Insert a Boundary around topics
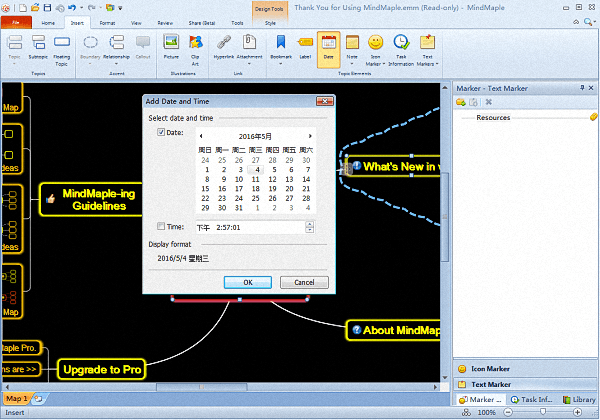The width and height of the screenshot is (600, 420). coord(90,46)
